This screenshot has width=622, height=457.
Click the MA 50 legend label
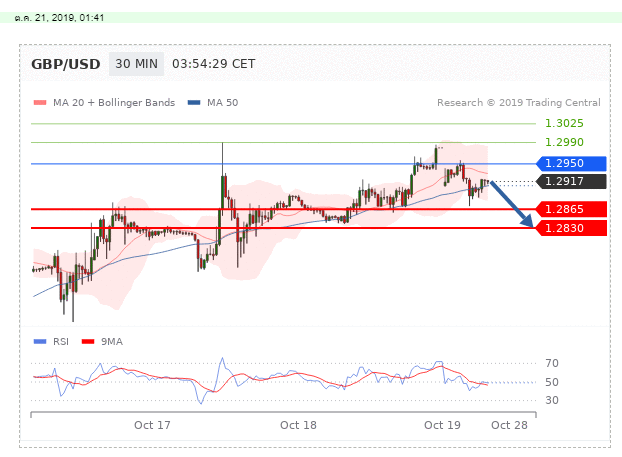[223, 103]
